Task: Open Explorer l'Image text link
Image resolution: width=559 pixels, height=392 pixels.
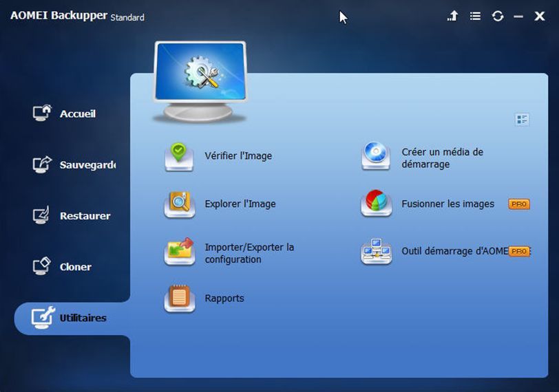Action: coord(240,204)
